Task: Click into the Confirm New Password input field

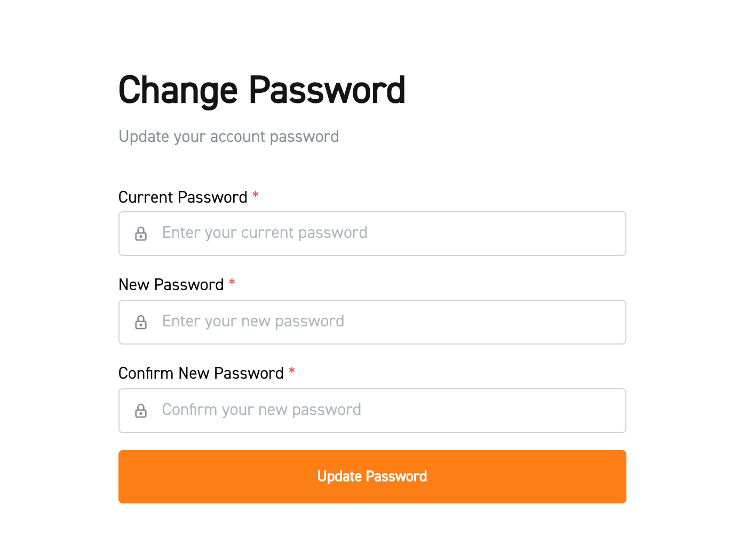Action: [x=372, y=410]
